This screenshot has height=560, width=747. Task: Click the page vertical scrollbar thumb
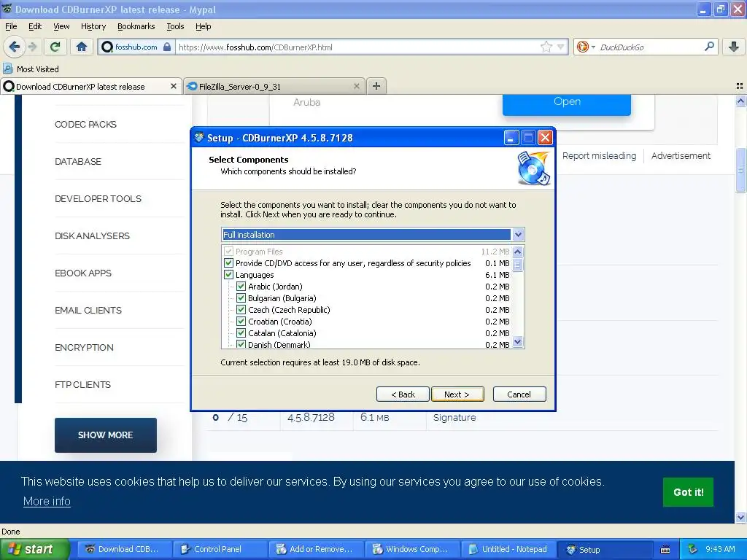[740, 170]
